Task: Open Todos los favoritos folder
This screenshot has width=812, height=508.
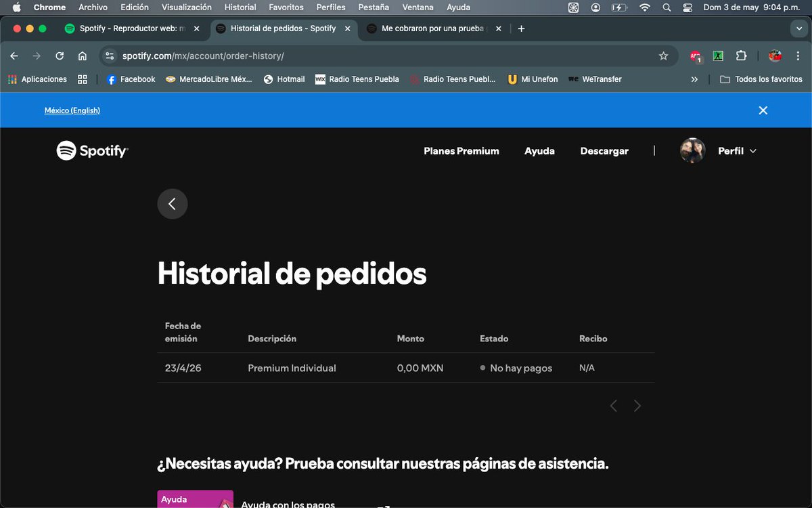Action: tap(761, 79)
